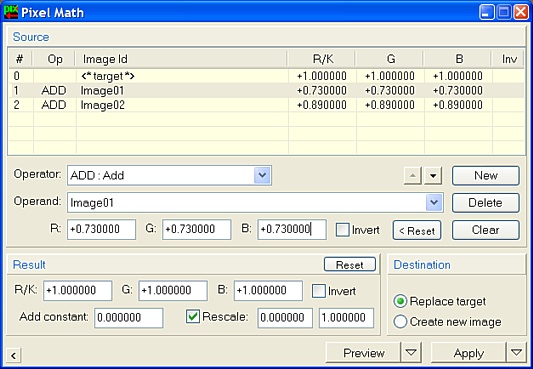Image resolution: width=533 pixels, height=369 pixels.
Task: Toggle the source Invert checkbox
Action: pos(342,230)
